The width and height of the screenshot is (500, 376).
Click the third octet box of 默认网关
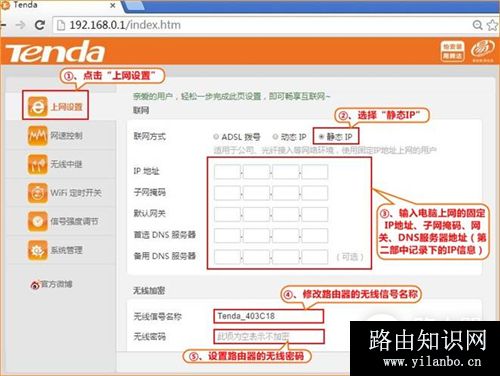(286, 214)
